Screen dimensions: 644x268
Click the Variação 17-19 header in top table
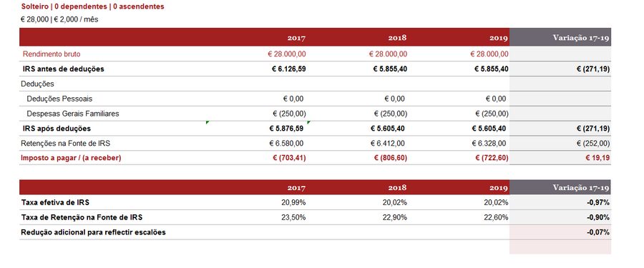(581, 38)
